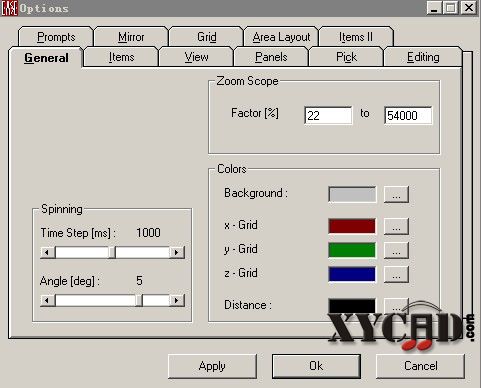Switch to the Mirror tab

click(131, 37)
